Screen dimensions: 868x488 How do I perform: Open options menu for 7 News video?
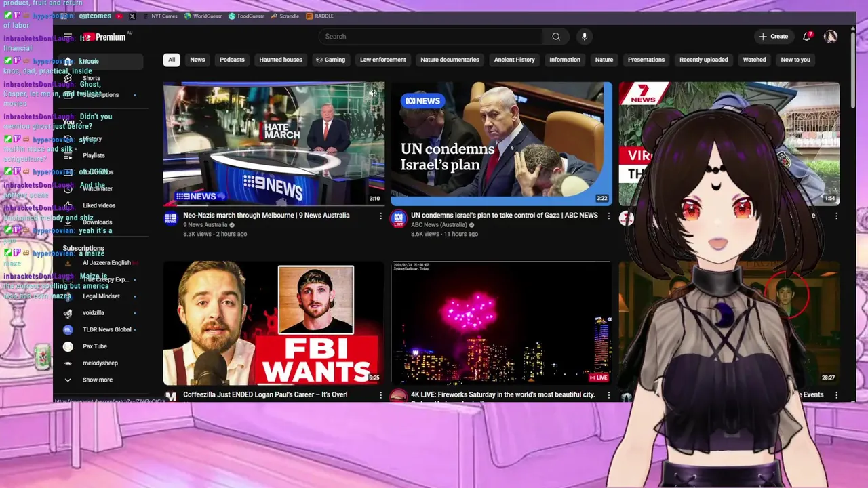click(x=836, y=216)
